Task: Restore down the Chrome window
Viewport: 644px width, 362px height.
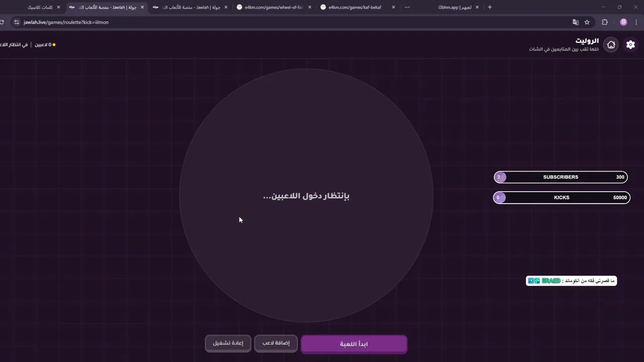Action: [x=619, y=7]
